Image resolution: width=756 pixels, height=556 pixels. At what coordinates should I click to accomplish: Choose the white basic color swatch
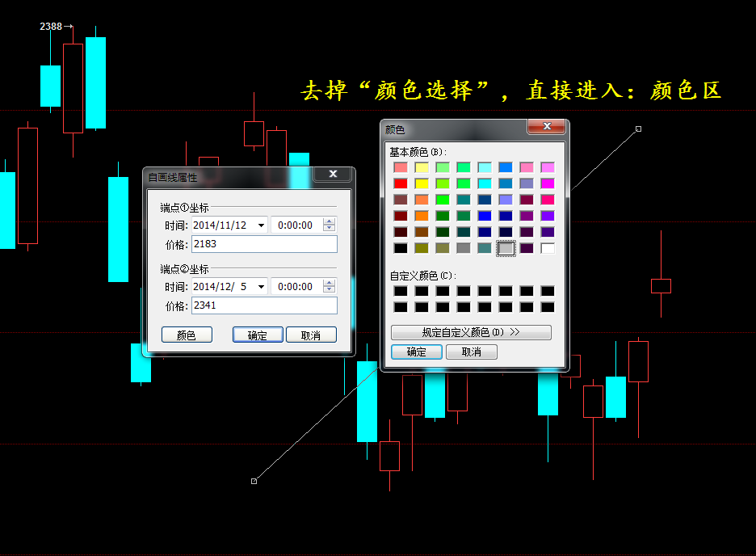coord(548,248)
